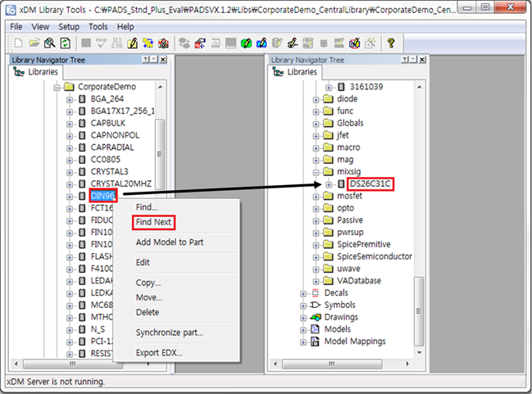
Task: Click the grayed sparkle wand toolbar icon
Action: point(370,43)
